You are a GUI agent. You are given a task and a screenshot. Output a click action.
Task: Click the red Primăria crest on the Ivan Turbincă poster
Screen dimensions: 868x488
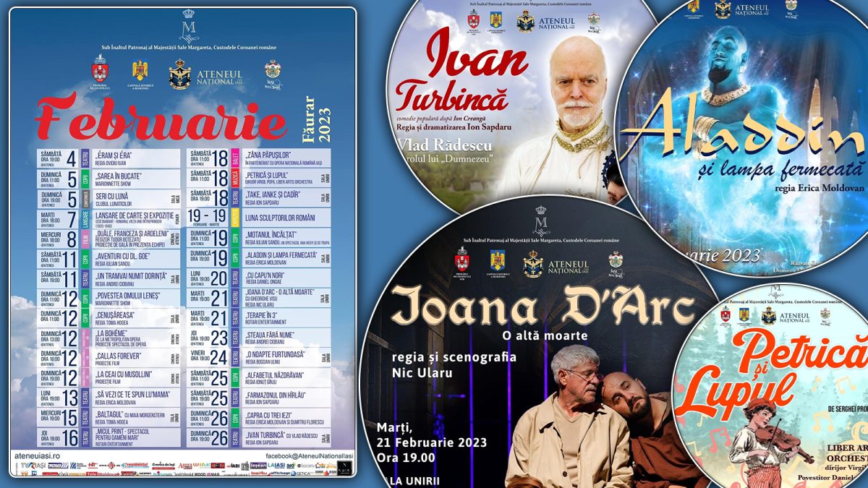pos(473,20)
